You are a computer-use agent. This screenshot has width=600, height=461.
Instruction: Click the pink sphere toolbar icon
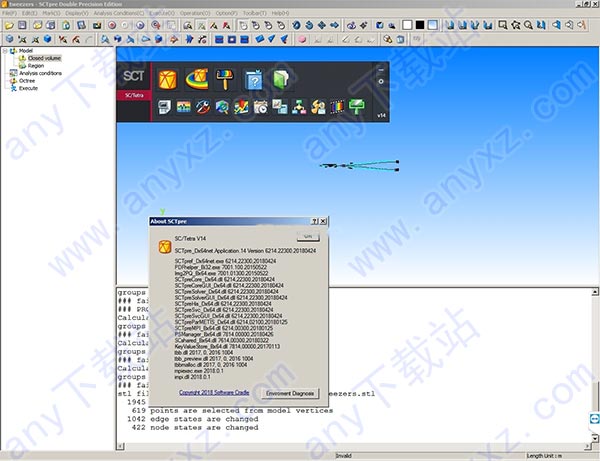coord(302,39)
